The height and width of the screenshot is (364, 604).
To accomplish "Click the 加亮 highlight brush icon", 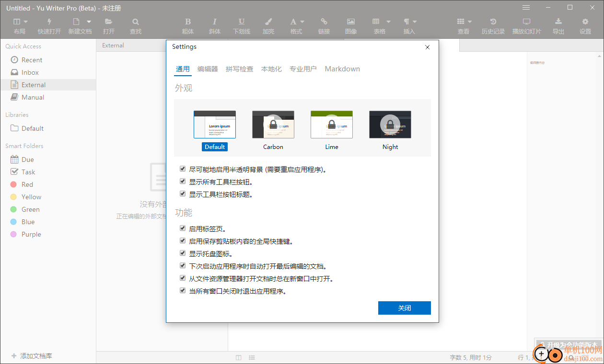I will [268, 22].
